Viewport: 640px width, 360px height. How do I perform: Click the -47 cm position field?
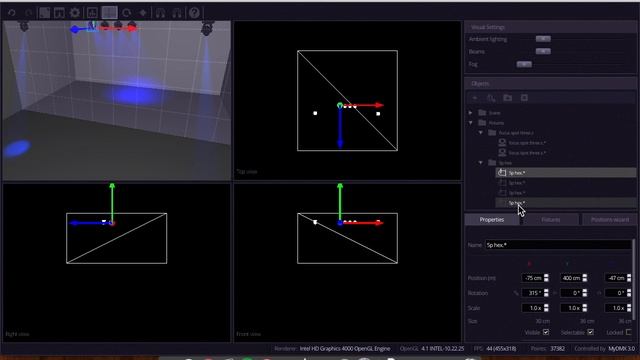[615, 278]
